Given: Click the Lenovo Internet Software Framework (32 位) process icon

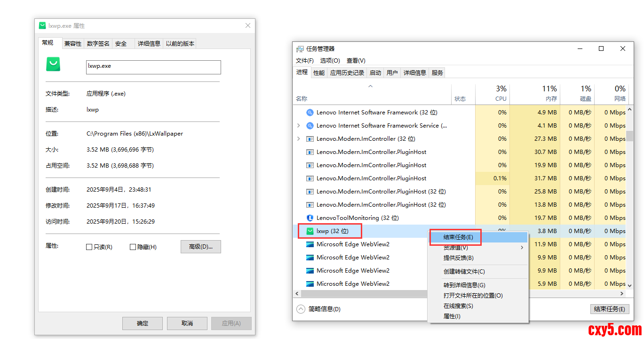Looking at the screenshot, I should [310, 113].
